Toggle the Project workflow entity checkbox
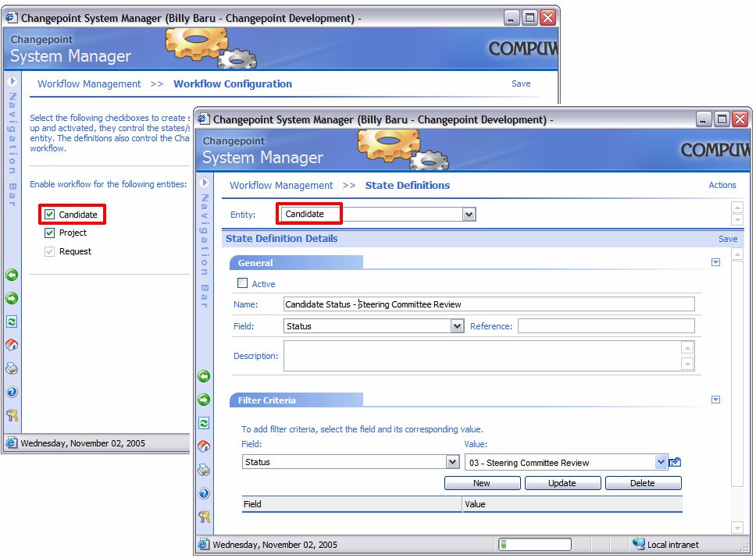 pyautogui.click(x=50, y=233)
